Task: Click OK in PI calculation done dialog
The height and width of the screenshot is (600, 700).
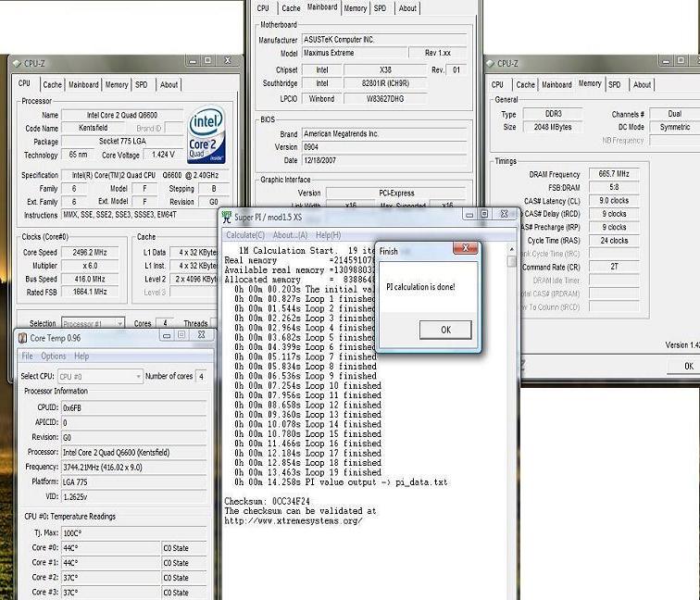Action: click(445, 330)
